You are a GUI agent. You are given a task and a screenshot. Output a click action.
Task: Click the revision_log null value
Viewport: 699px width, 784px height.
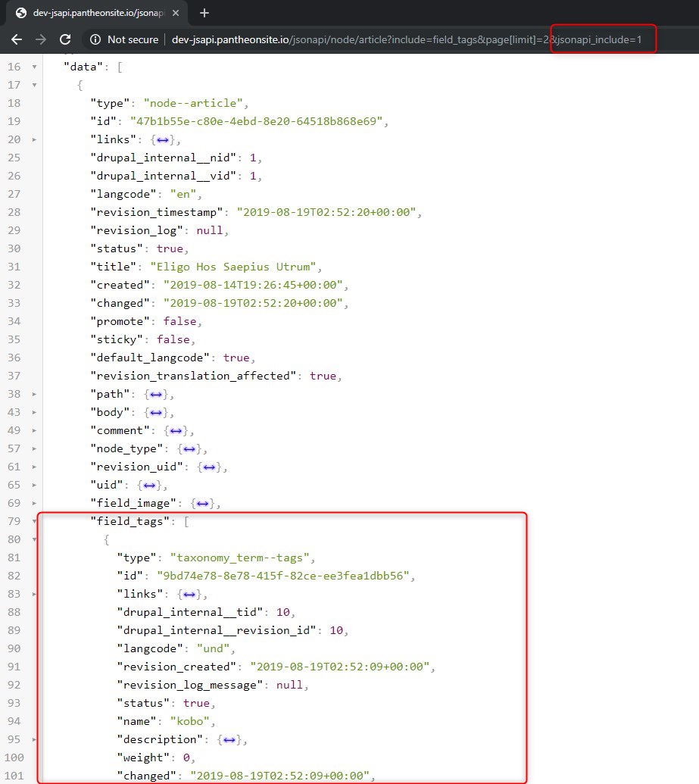point(210,230)
